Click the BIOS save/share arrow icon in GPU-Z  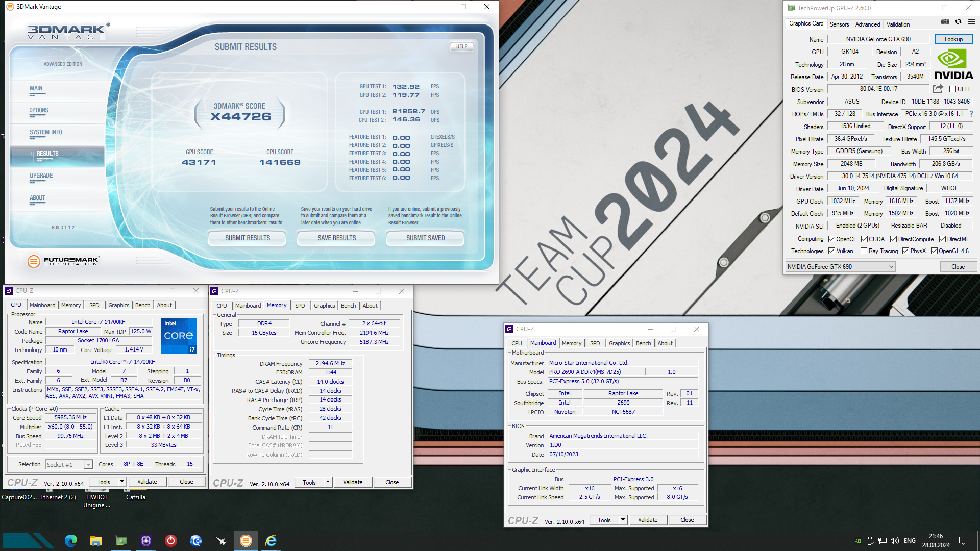938,89
